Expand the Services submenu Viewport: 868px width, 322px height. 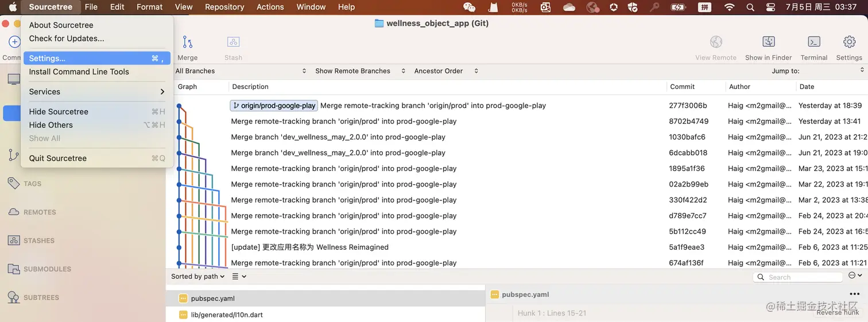click(x=96, y=92)
